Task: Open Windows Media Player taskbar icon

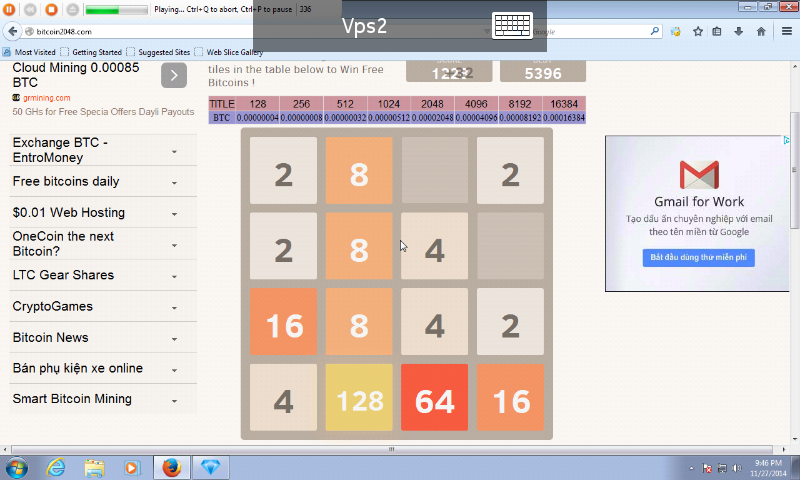Action: point(132,468)
